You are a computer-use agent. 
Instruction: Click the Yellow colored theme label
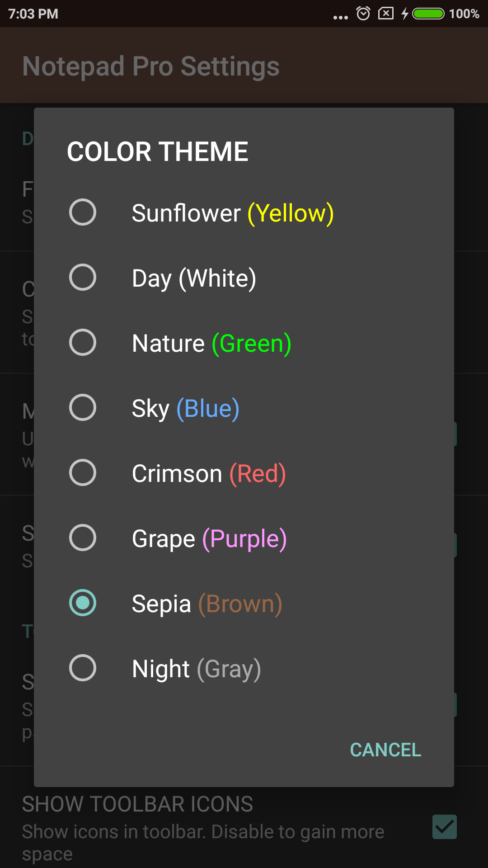click(291, 213)
